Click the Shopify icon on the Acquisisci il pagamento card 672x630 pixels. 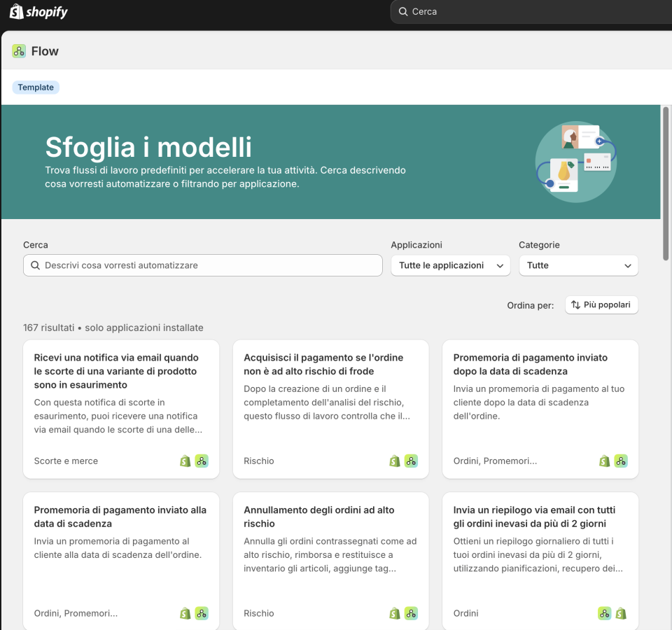[395, 461]
